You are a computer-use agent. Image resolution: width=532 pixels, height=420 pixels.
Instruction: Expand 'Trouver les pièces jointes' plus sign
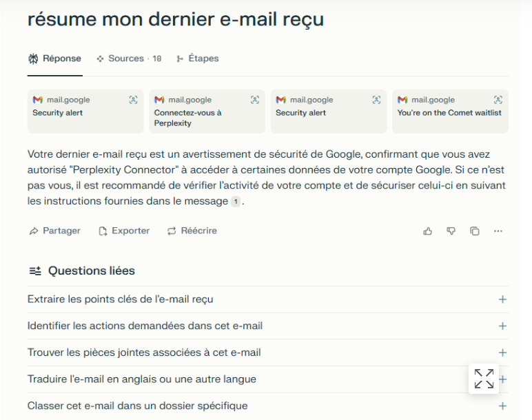[x=502, y=353]
